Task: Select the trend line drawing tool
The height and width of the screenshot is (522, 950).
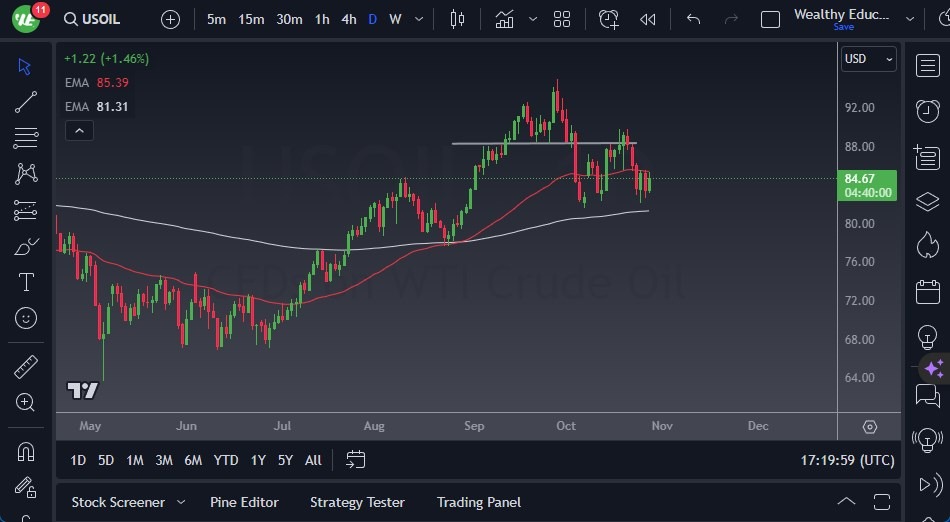Action: 26,101
